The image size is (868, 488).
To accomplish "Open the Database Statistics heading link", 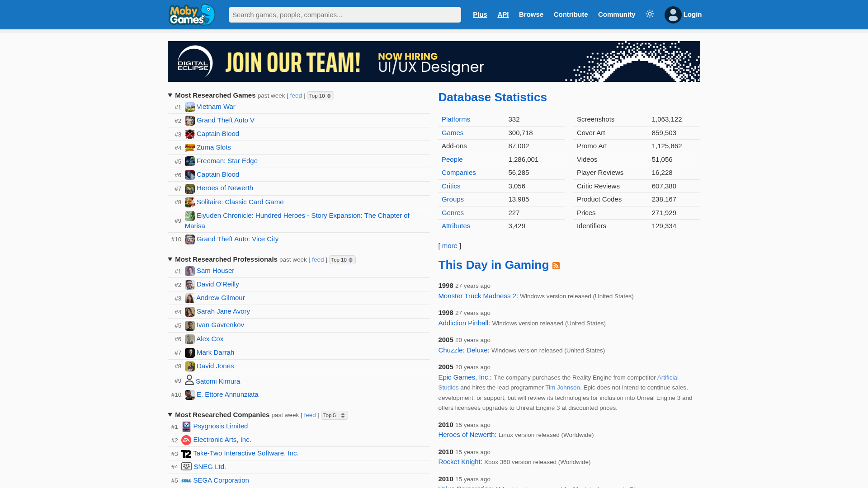I will [492, 97].
